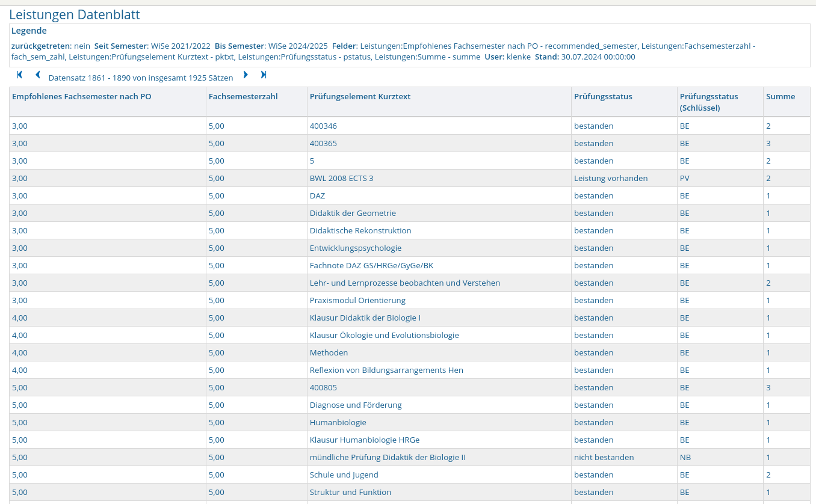Click the Leistungen Datenblatt page title
Screen dimensions: 816x504
(75, 14)
